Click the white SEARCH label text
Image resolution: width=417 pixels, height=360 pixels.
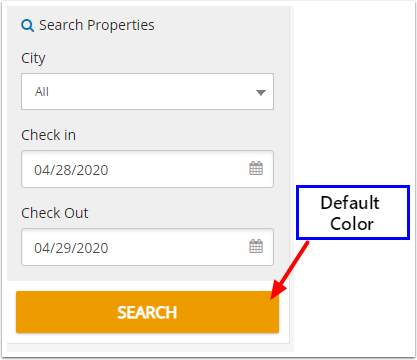coord(147,313)
